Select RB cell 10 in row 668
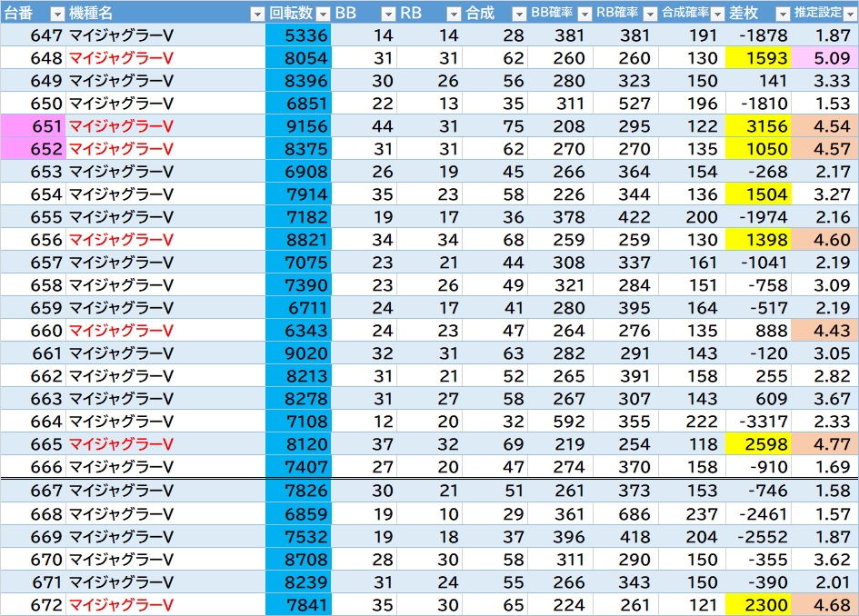 tap(429, 513)
